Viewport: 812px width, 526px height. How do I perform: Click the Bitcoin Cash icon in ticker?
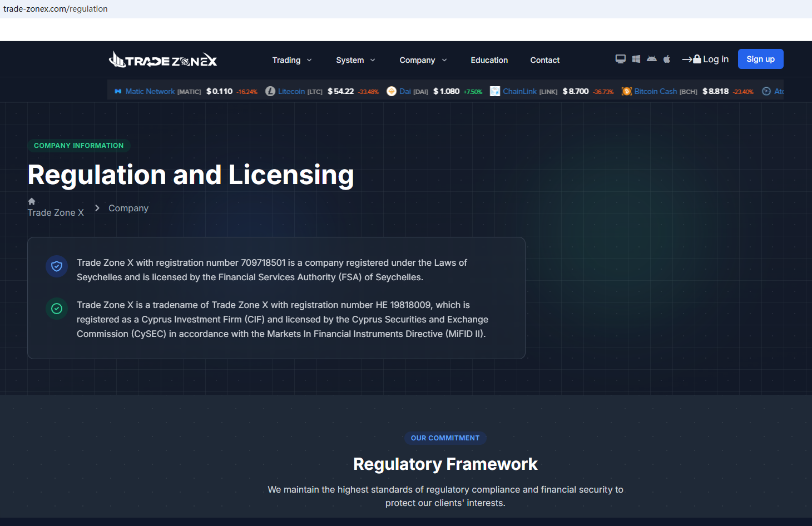pos(627,91)
